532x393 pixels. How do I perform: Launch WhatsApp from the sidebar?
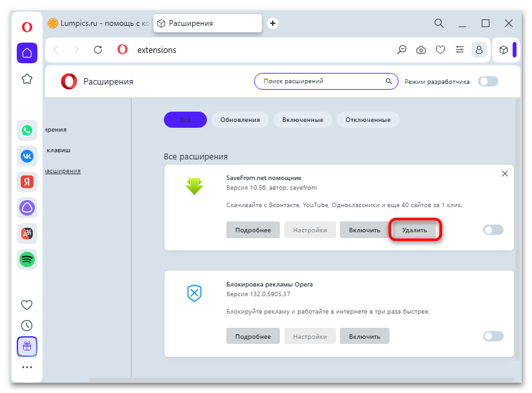pos(27,130)
